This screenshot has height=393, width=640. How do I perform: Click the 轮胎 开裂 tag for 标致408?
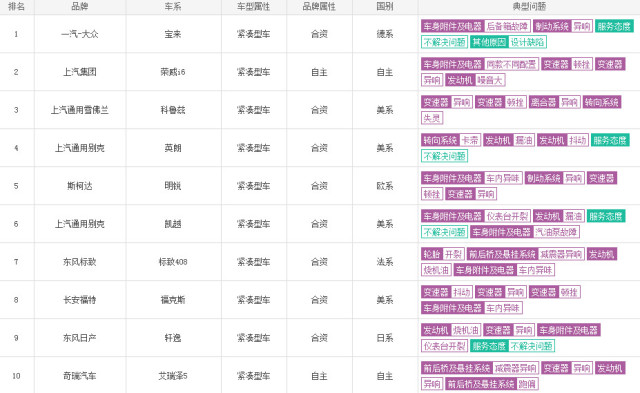pyautogui.click(x=442, y=254)
